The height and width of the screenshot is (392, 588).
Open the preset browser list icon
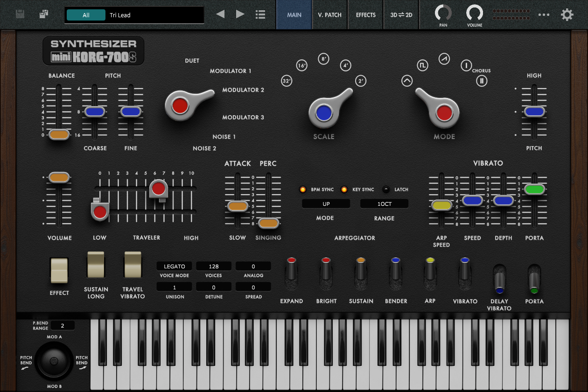coord(260,14)
